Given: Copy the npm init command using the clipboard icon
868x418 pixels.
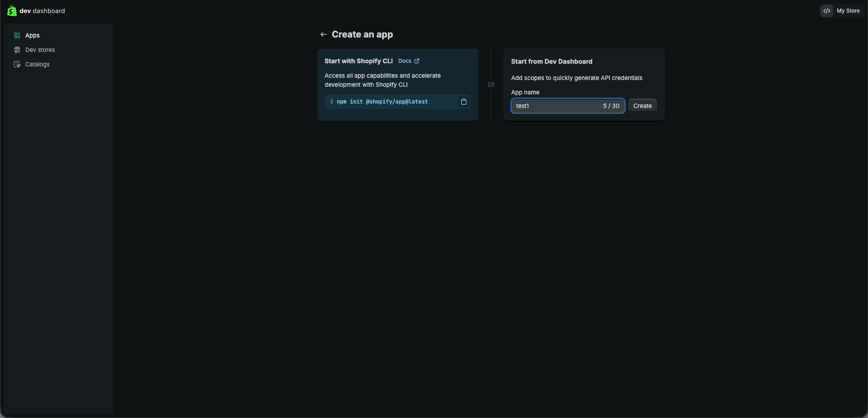Looking at the screenshot, I should click(464, 102).
